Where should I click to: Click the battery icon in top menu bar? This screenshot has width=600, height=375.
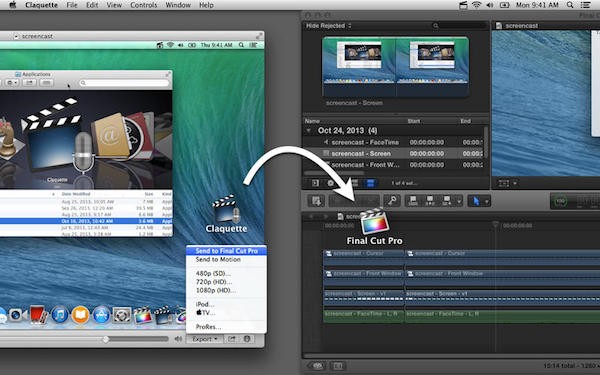coord(505,5)
